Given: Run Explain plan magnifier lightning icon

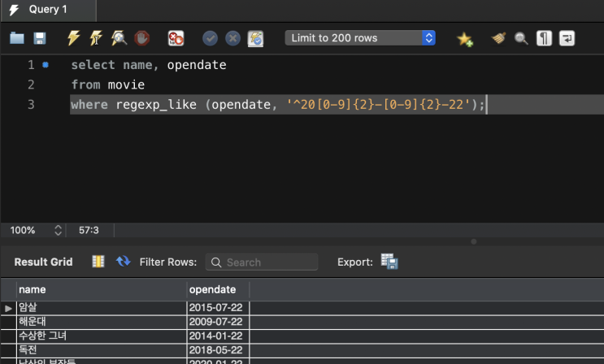Looking at the screenshot, I should [x=119, y=38].
